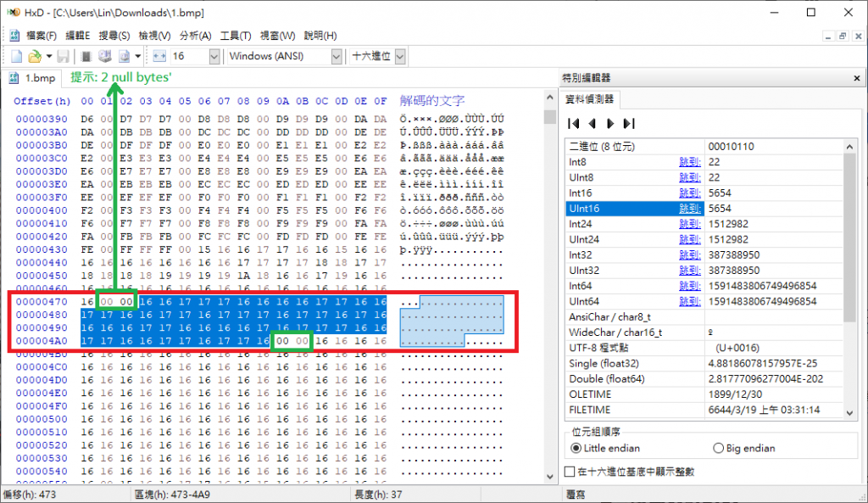Open the 檔案(F) menu
The image size is (868, 503).
click(42, 36)
